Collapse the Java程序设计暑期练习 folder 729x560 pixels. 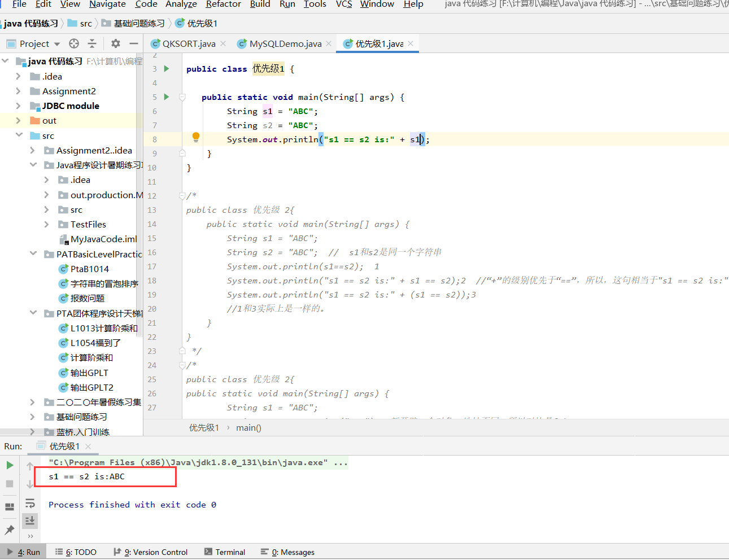click(33, 164)
